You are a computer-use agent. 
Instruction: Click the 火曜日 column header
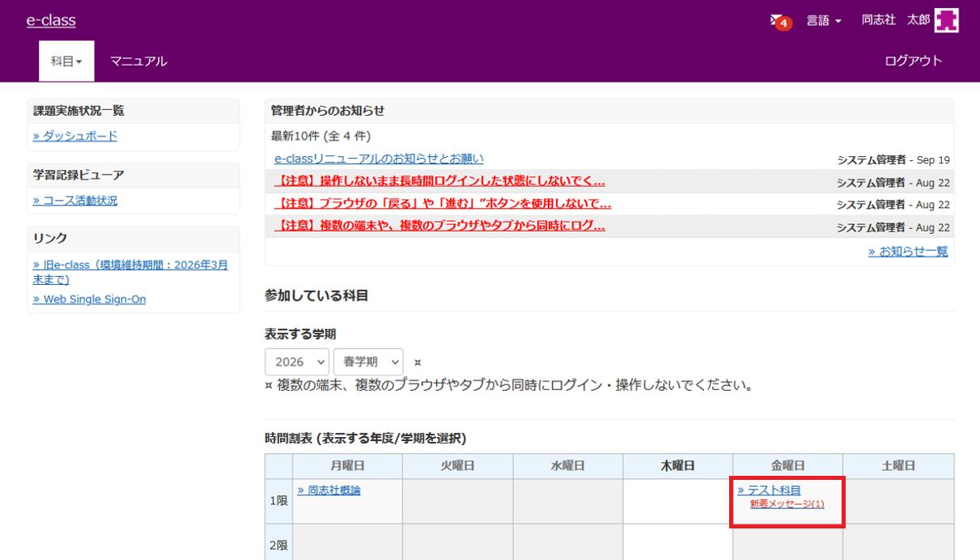click(x=458, y=466)
